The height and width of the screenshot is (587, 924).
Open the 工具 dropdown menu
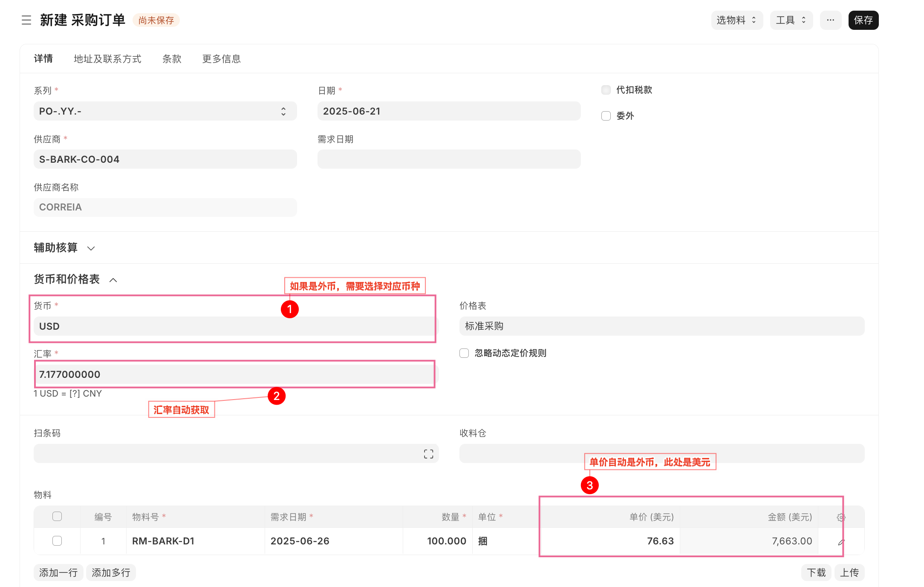pyautogui.click(x=791, y=20)
